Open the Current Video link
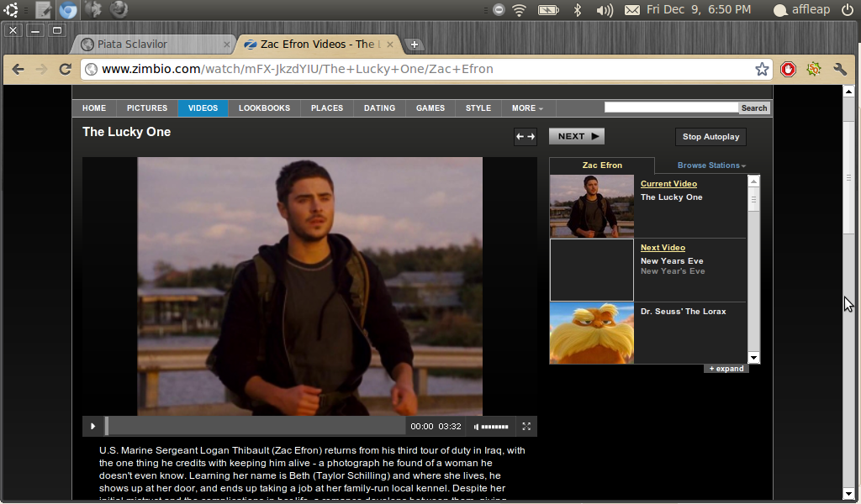This screenshot has height=504, width=861. 668,184
